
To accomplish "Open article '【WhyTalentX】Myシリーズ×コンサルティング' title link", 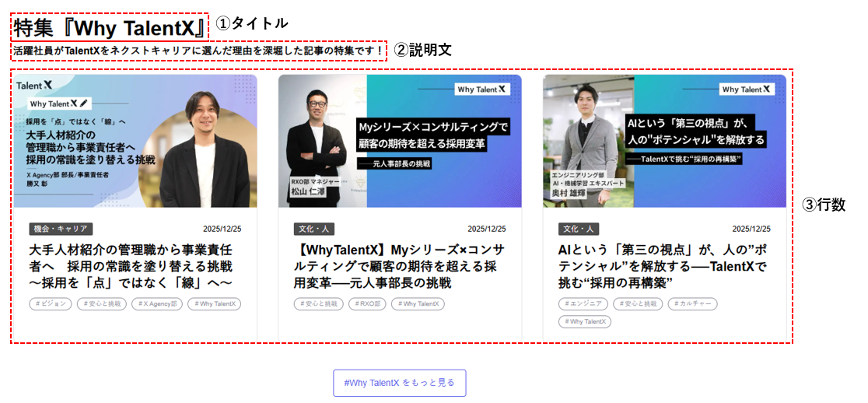I will (x=399, y=265).
